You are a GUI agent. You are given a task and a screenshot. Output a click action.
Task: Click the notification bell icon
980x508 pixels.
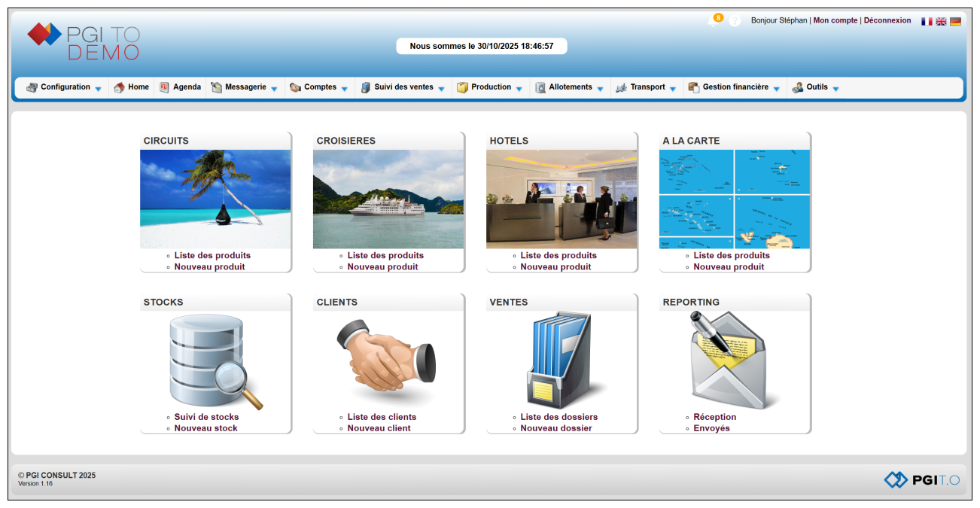click(712, 22)
